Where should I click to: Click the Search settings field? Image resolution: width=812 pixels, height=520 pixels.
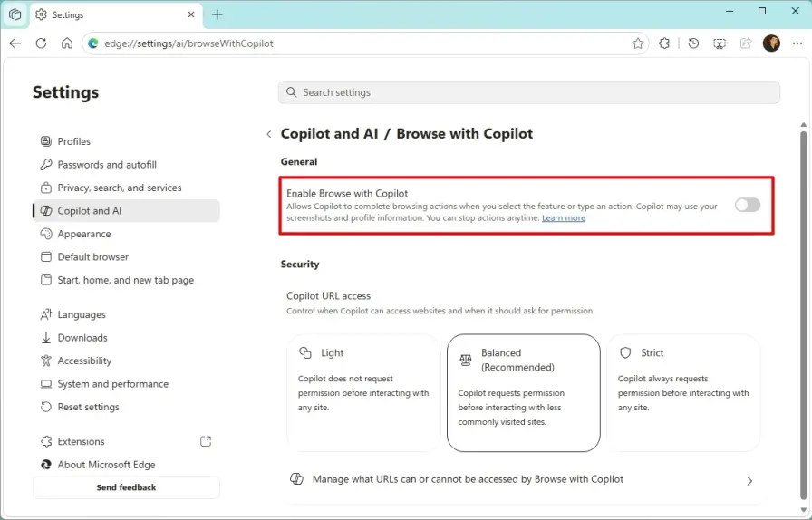coord(528,92)
